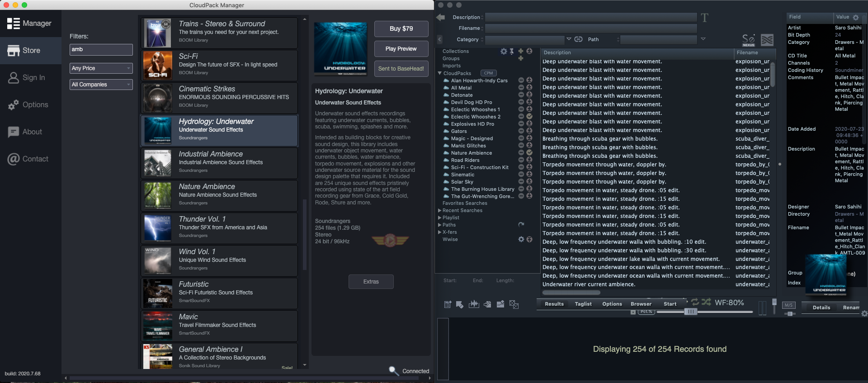The width and height of the screenshot is (868, 383).
Task: Click remove icon for Sinematic
Action: pos(521,174)
